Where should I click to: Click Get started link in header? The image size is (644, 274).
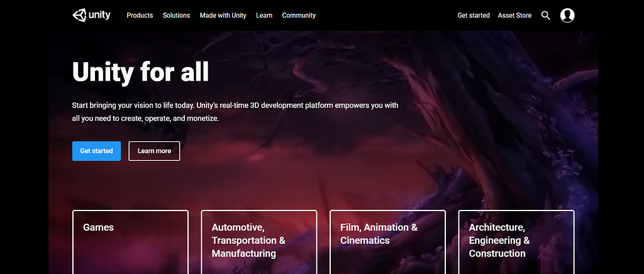point(474,16)
